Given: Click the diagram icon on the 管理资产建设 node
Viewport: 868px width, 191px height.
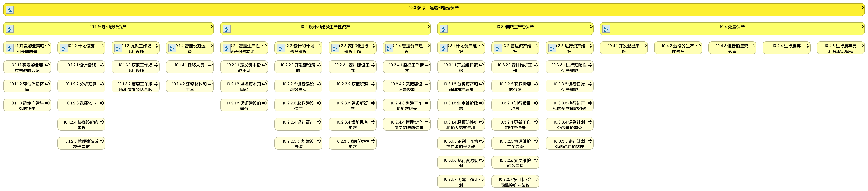Looking at the screenshot, I should (x=389, y=48).
